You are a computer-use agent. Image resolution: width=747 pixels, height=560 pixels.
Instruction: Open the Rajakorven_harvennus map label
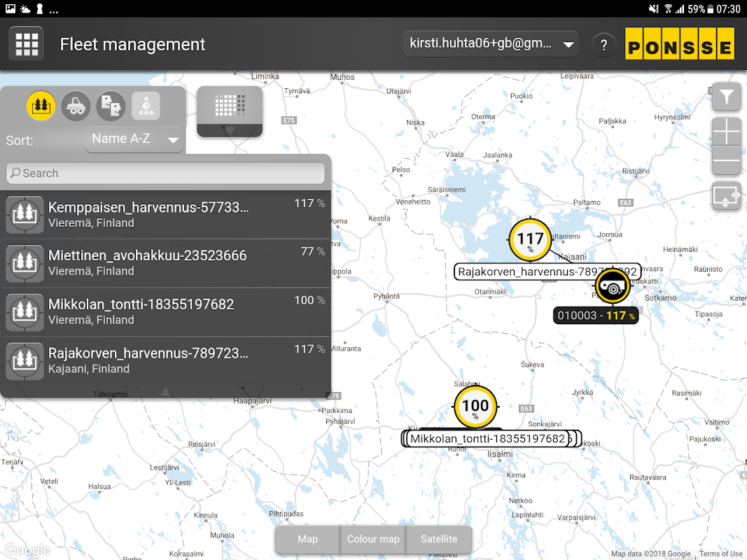click(547, 272)
